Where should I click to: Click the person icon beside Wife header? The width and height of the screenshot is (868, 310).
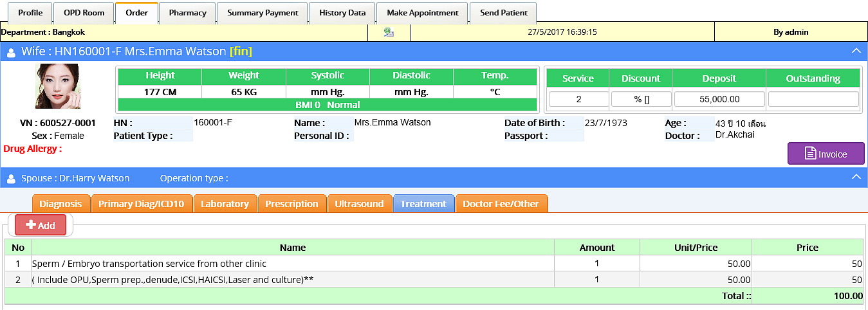[11, 52]
